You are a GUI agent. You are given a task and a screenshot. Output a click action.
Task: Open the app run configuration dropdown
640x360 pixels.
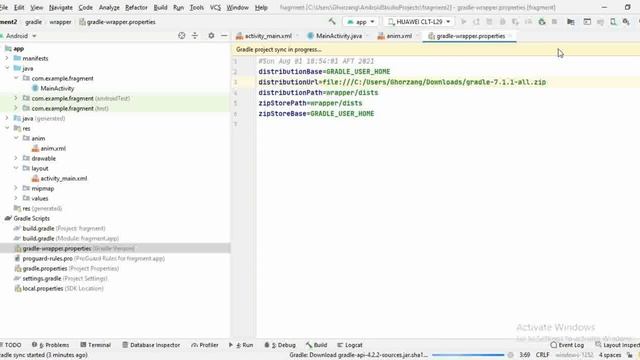click(x=360, y=22)
